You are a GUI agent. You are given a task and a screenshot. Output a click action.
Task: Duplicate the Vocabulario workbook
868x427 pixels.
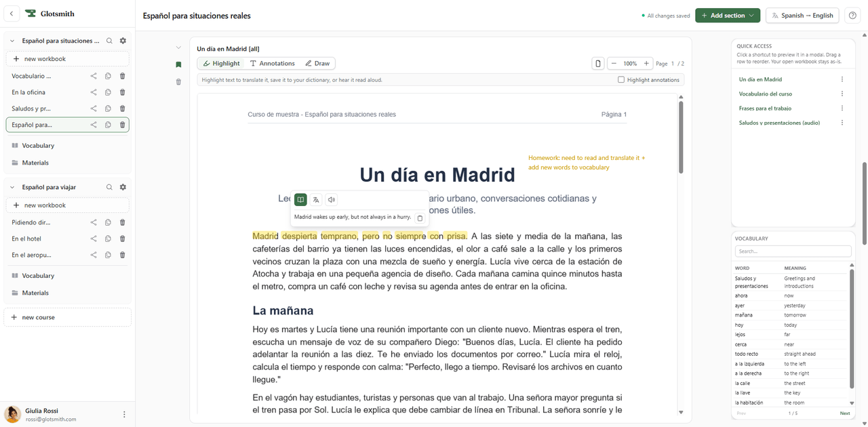tap(108, 76)
